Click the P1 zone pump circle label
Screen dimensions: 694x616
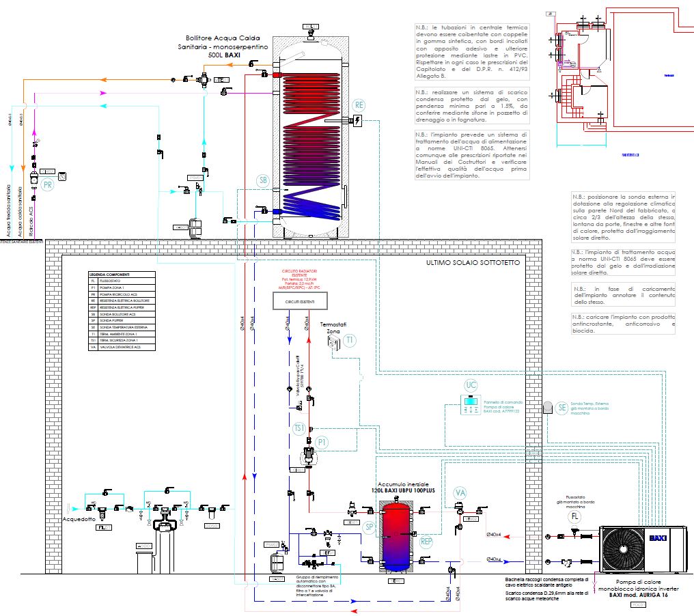click(x=322, y=443)
